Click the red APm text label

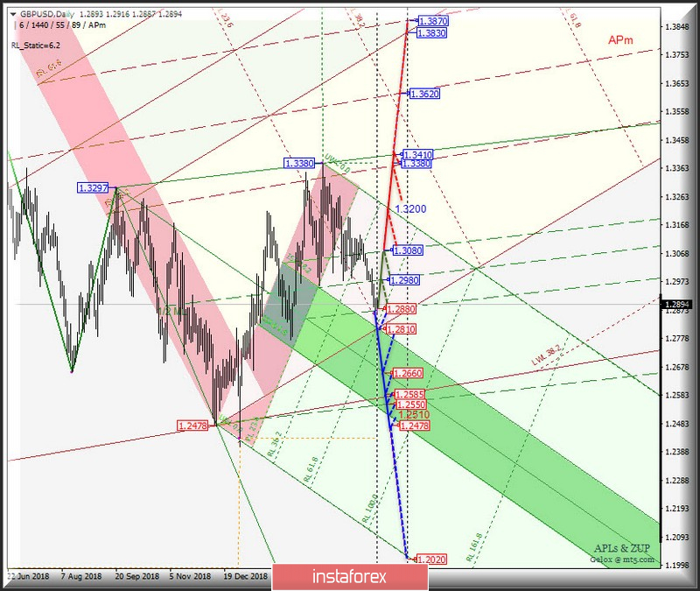pyautogui.click(x=620, y=40)
